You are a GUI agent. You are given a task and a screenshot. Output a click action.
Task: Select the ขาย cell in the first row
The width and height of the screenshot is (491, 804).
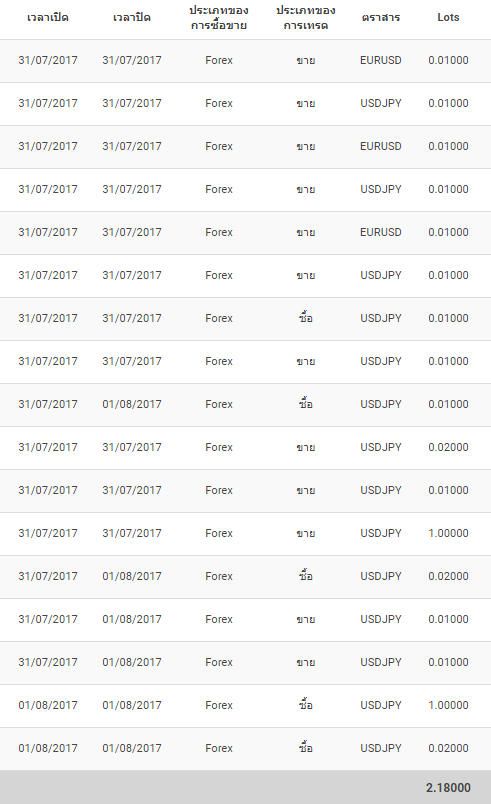pyautogui.click(x=305, y=61)
